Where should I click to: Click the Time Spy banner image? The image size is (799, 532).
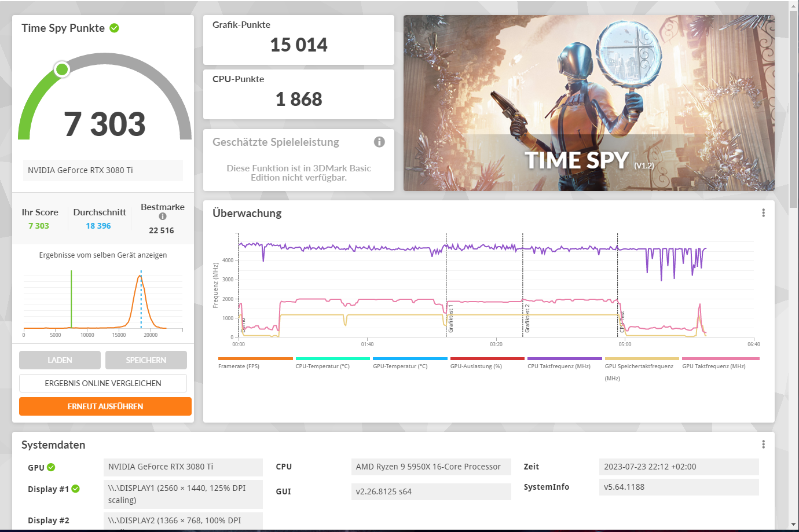click(589, 103)
